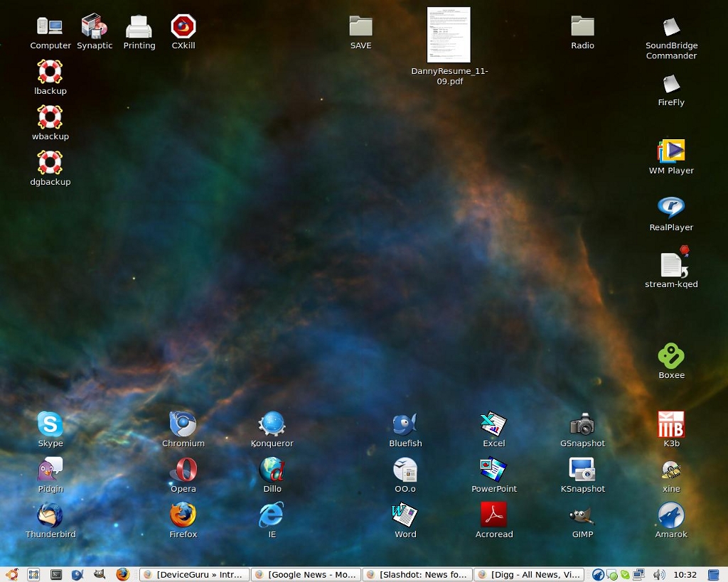The width and height of the screenshot is (728, 582).
Task: Launch GIMP from the panel launcher
Action: (100, 575)
